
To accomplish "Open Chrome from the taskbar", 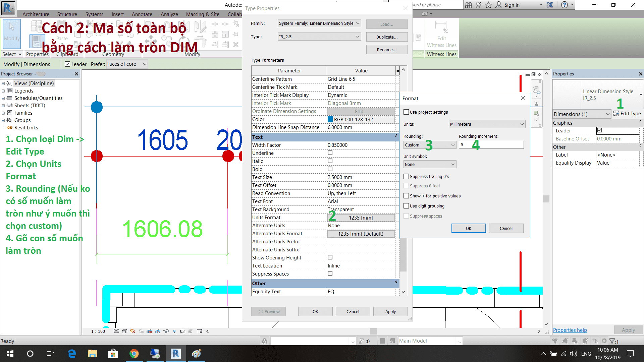I will 134,354.
